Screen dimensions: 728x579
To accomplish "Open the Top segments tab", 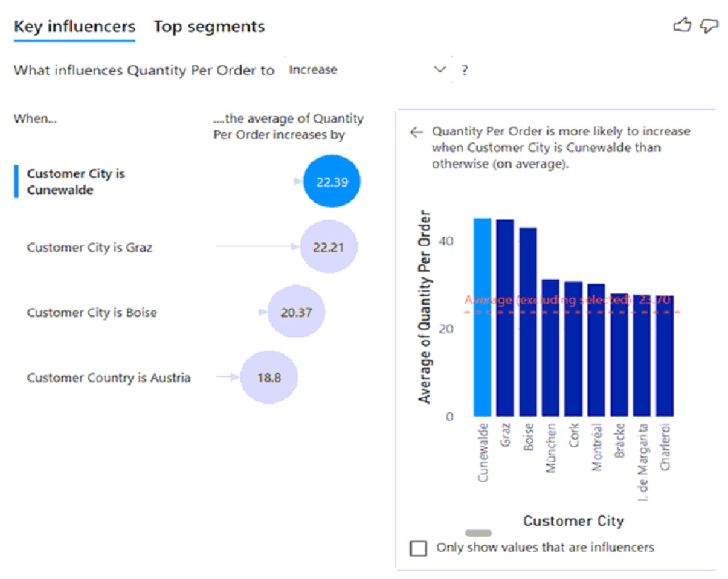I will [x=209, y=27].
